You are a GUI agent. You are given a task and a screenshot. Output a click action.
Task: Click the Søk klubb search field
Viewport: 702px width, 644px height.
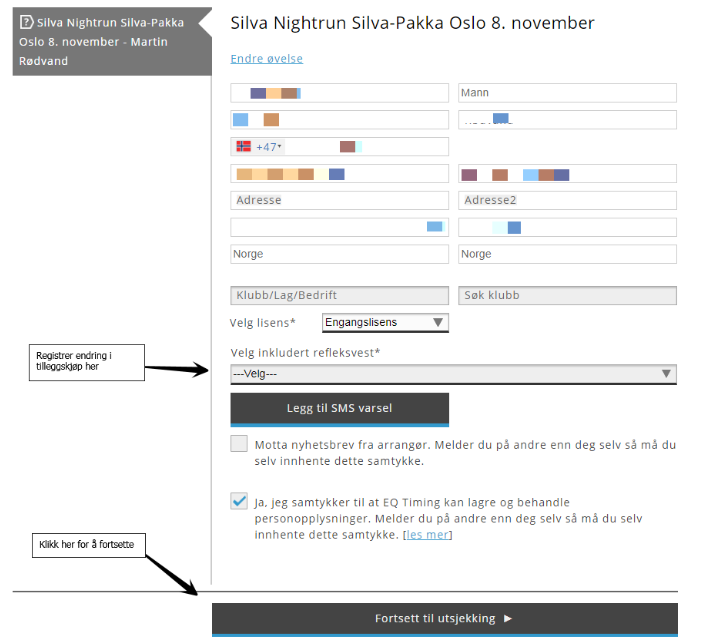567,296
